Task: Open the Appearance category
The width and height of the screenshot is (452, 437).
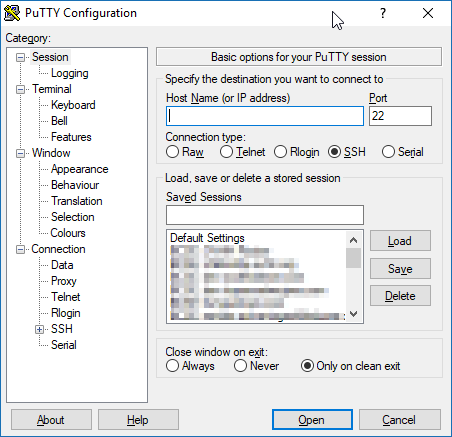Action: pos(79,169)
